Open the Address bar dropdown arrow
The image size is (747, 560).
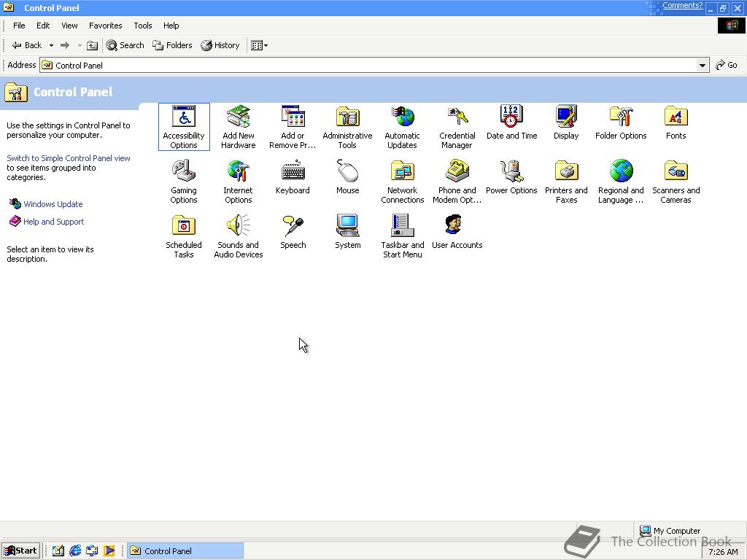(703, 66)
